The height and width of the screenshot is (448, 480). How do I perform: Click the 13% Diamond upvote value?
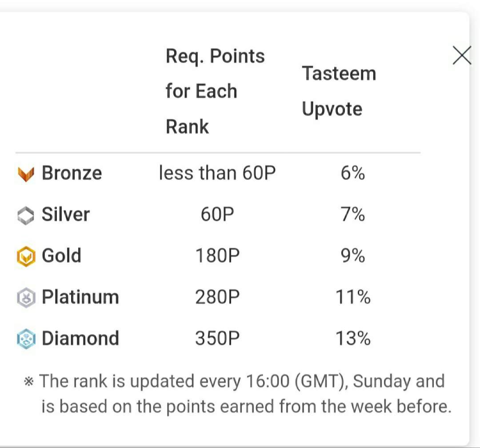[x=353, y=338]
